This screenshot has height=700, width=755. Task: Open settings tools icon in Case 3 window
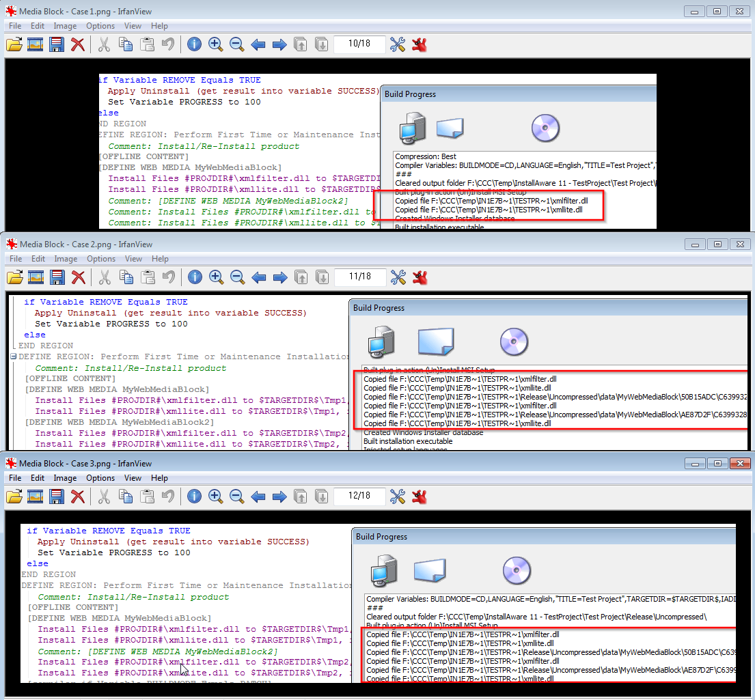point(397,497)
